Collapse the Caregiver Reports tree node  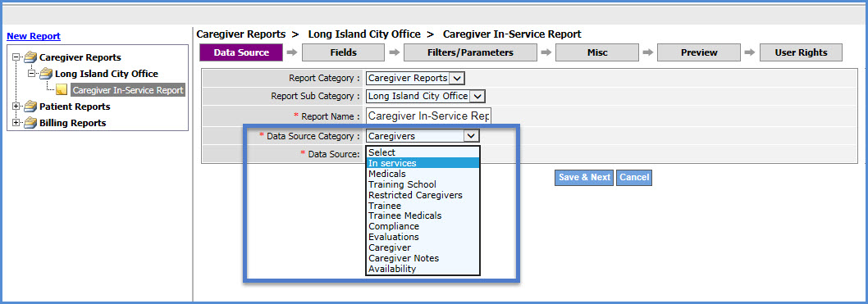click(x=16, y=57)
